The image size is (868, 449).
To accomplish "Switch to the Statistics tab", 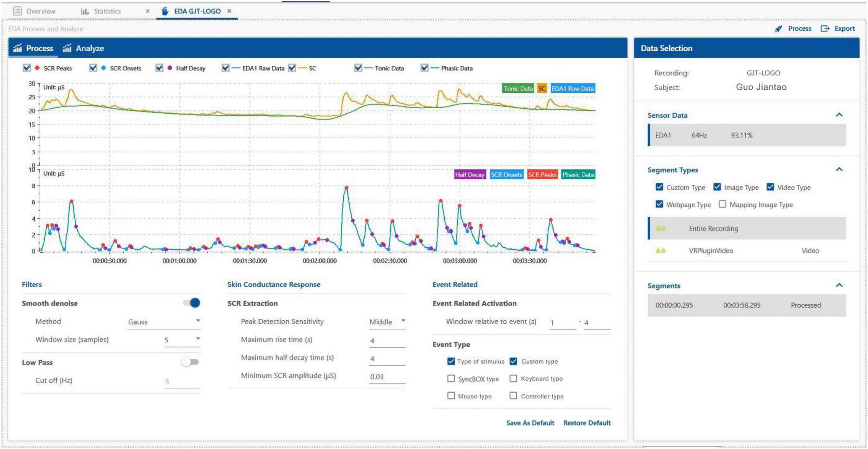I will click(x=107, y=11).
